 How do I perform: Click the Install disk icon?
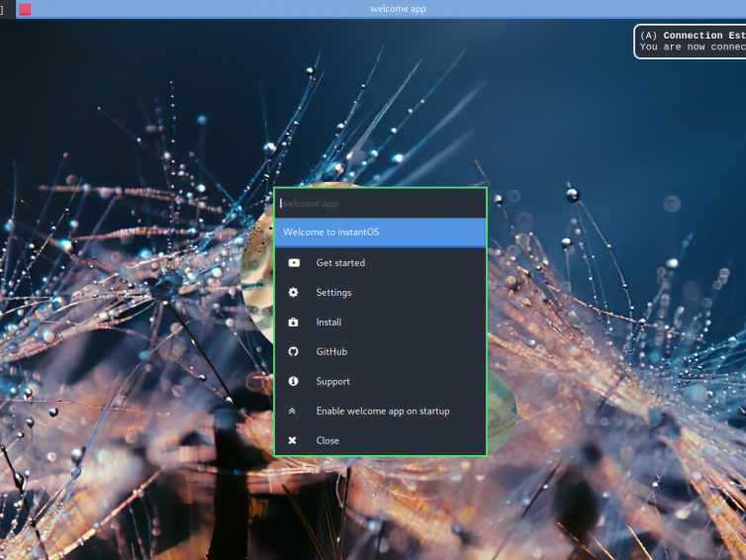point(293,323)
